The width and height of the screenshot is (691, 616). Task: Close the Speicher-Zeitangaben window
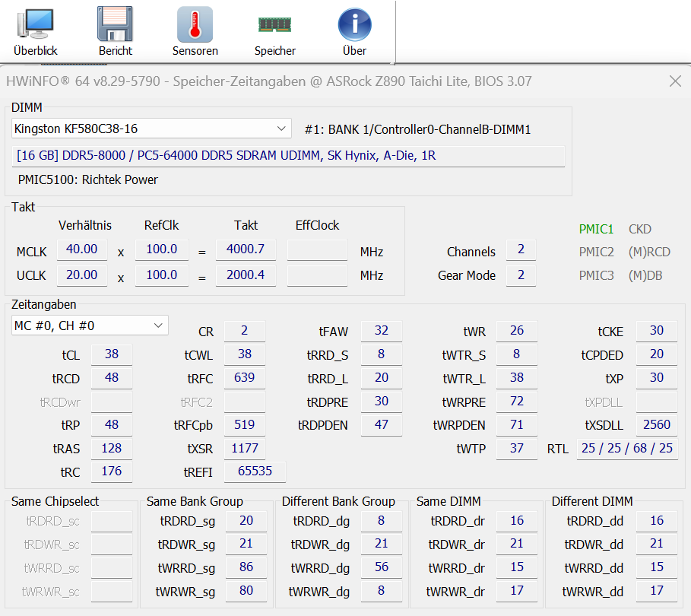(675, 81)
